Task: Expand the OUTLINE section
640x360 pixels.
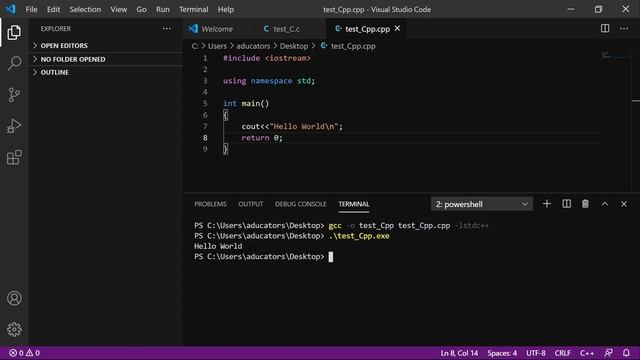Action: (x=106, y=72)
